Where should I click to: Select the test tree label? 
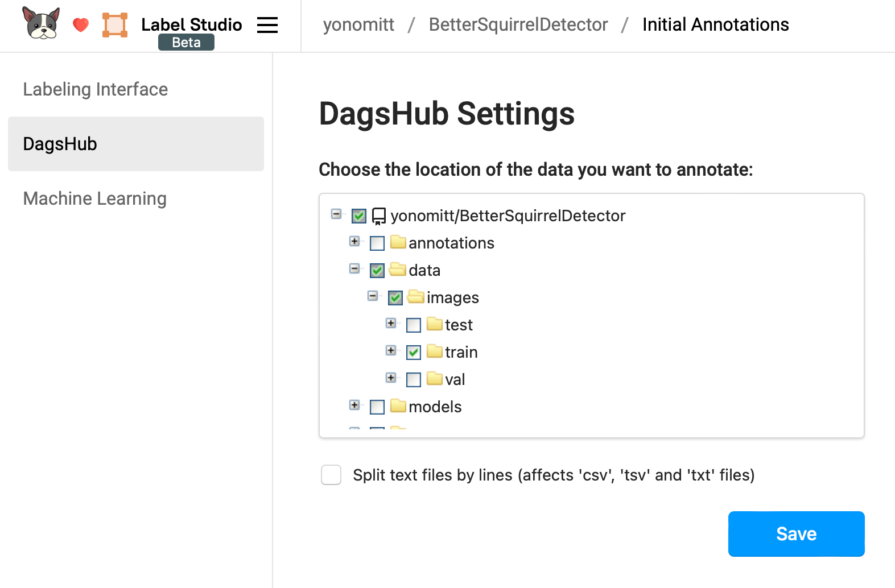point(459,325)
